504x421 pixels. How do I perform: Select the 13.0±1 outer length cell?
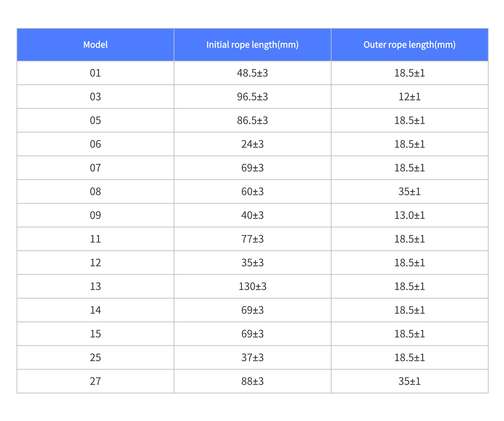410,215
